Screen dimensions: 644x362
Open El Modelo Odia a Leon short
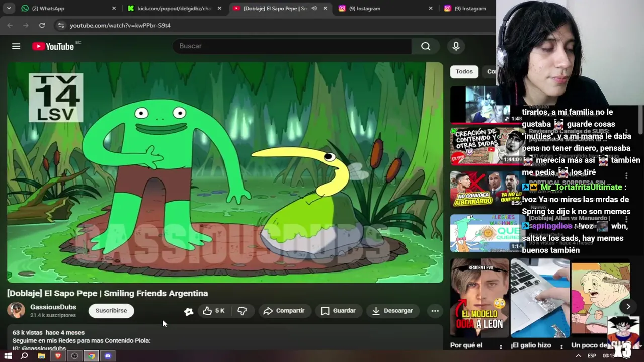coord(479,298)
